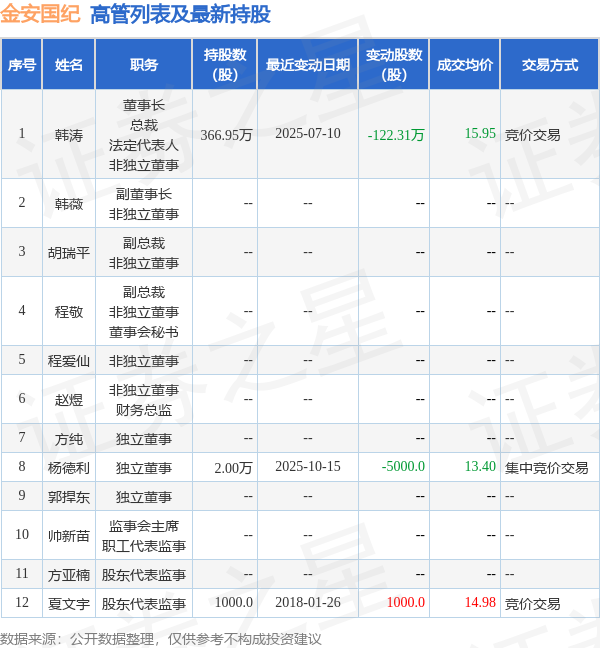
Task: Click serial number 10
Action: [22, 534]
